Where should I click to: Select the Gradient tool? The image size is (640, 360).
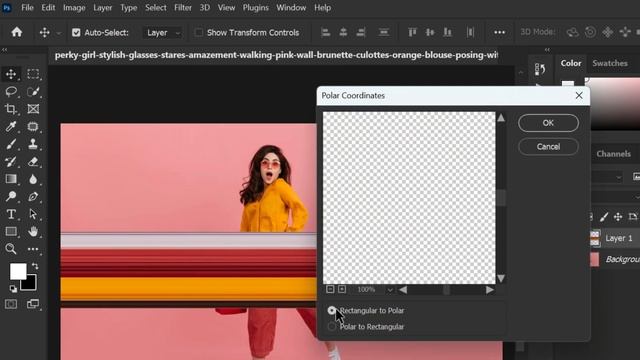(x=11, y=179)
